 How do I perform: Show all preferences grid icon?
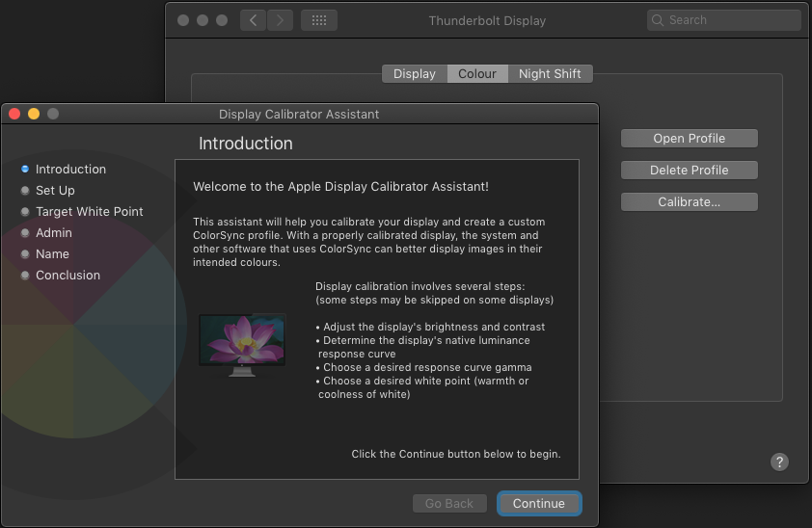click(x=319, y=20)
